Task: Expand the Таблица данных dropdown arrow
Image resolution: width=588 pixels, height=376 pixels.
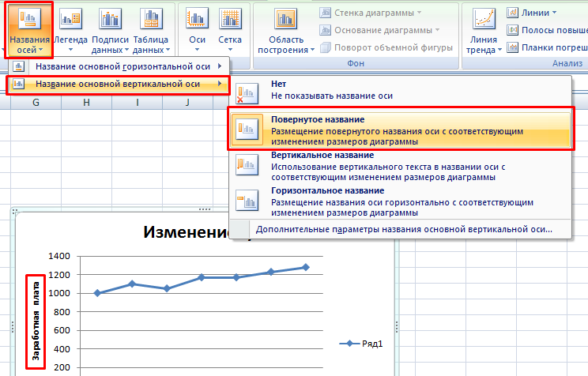Action: pos(168,50)
